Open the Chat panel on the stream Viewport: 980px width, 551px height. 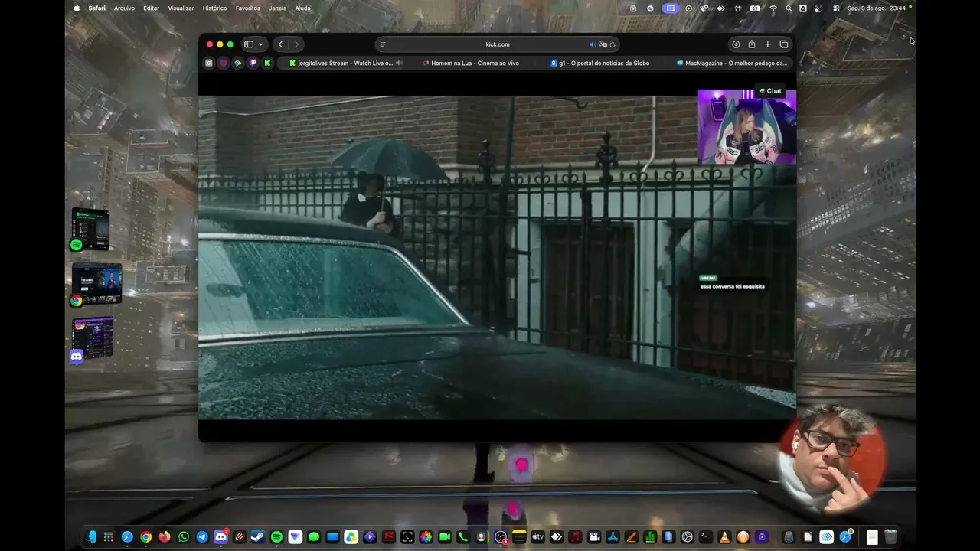pyautogui.click(x=770, y=91)
